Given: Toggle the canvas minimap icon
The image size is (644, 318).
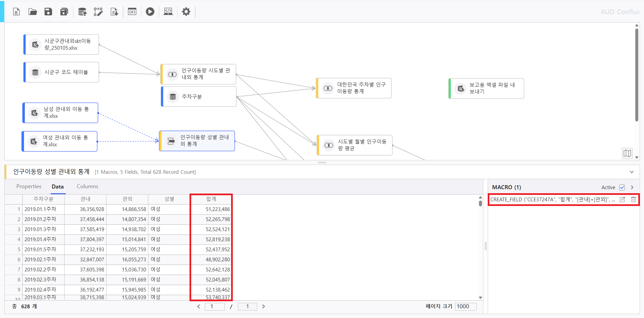Looking at the screenshot, I should click(x=627, y=153).
